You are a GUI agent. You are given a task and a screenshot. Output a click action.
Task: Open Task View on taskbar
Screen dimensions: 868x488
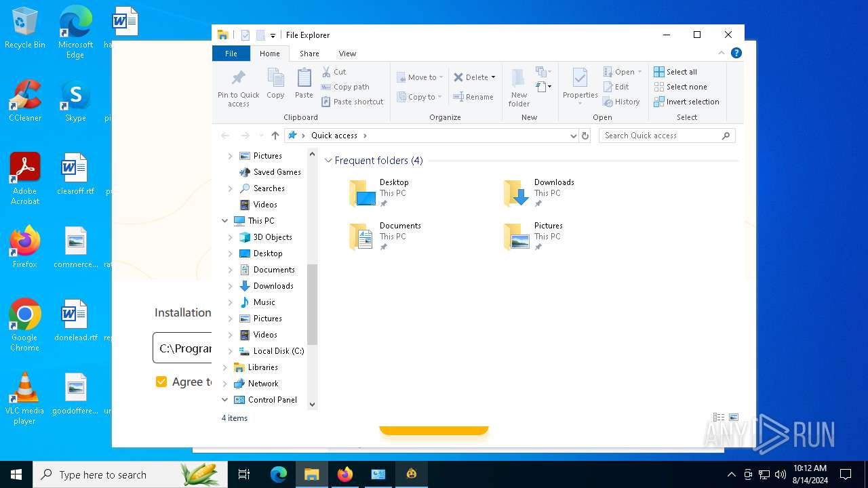point(244,474)
